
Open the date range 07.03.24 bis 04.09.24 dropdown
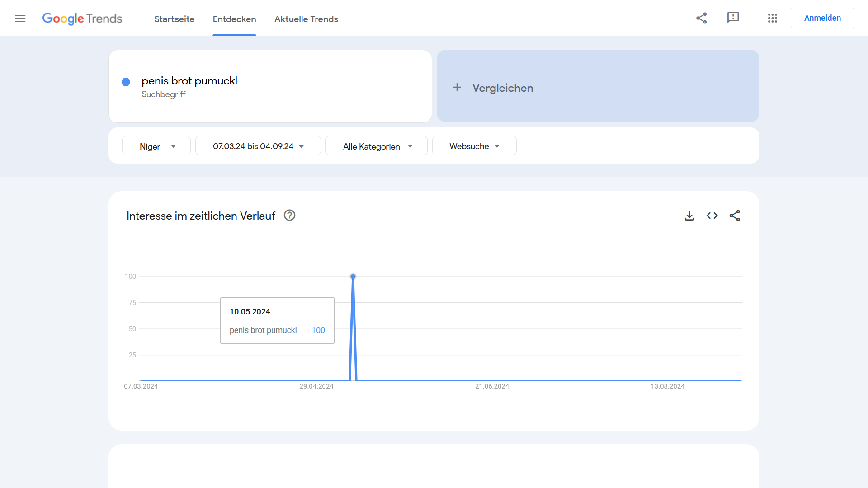[x=258, y=145]
